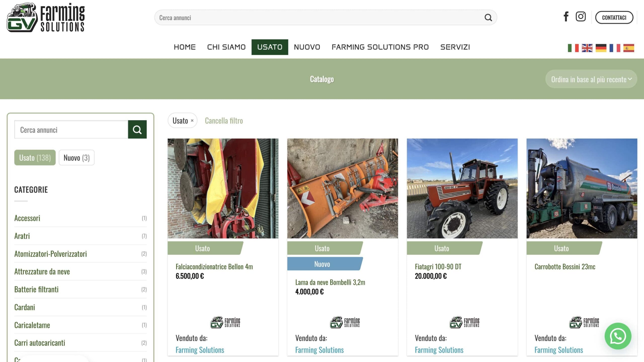The height and width of the screenshot is (362, 644).
Task: Open the Facebook page icon
Action: pyautogui.click(x=566, y=17)
